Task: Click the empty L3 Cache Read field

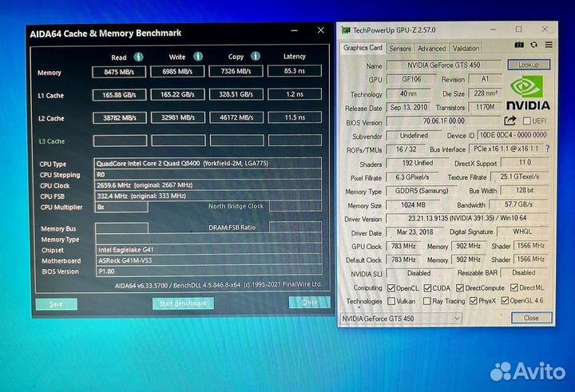Action: (121, 141)
